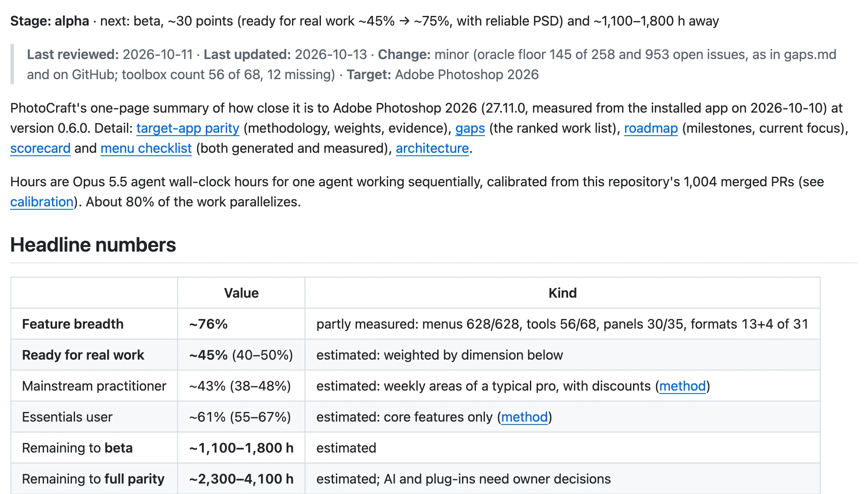Click the Remaining to full parity row label

[x=93, y=479]
